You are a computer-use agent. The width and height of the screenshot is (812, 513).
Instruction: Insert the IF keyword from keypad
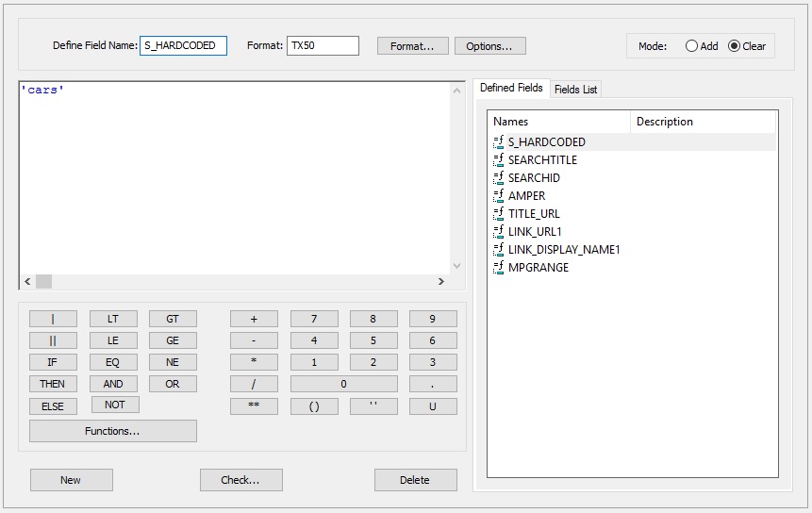(53, 362)
